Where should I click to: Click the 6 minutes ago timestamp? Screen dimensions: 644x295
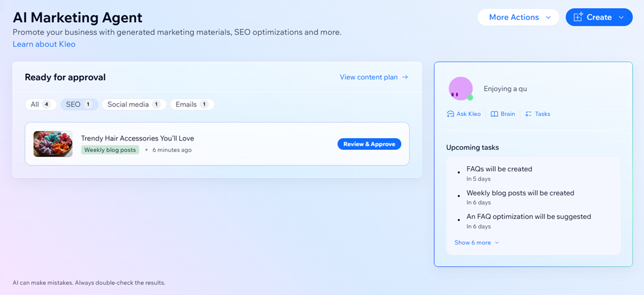tap(172, 150)
